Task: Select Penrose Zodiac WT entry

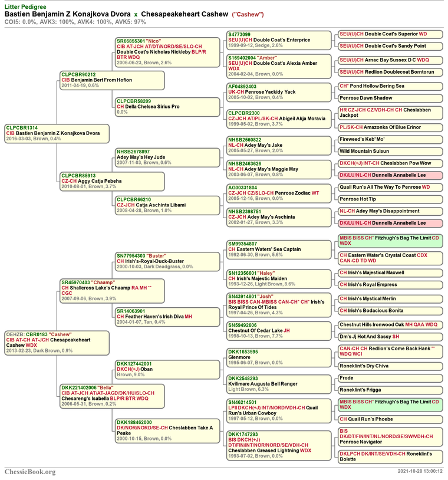Action: 279,193
